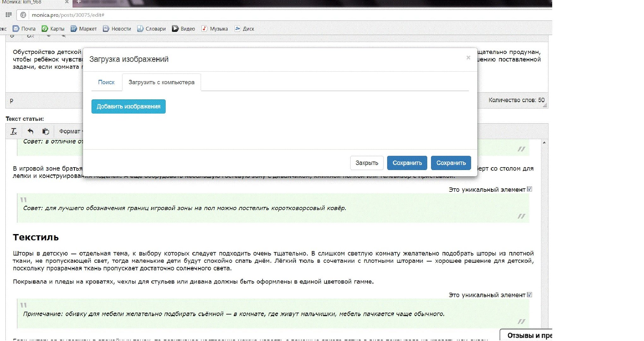Screen dimensions: 644x341
Task: Click the 'p' element path in editor status bar
Action: pos(12,100)
